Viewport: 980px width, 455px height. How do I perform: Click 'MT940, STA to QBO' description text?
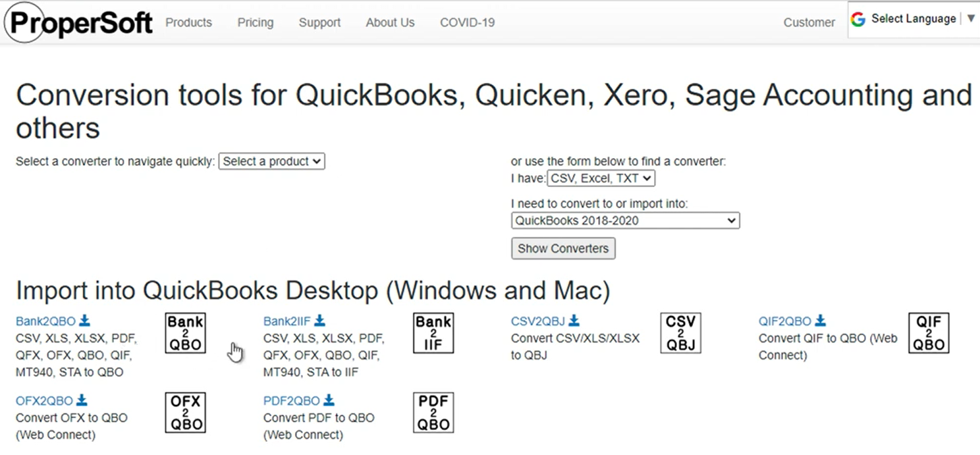click(70, 373)
